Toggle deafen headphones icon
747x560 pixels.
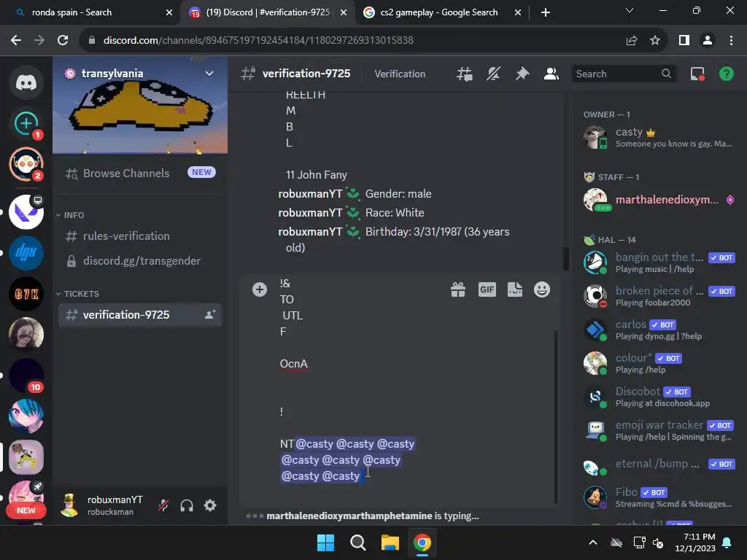tap(187, 505)
